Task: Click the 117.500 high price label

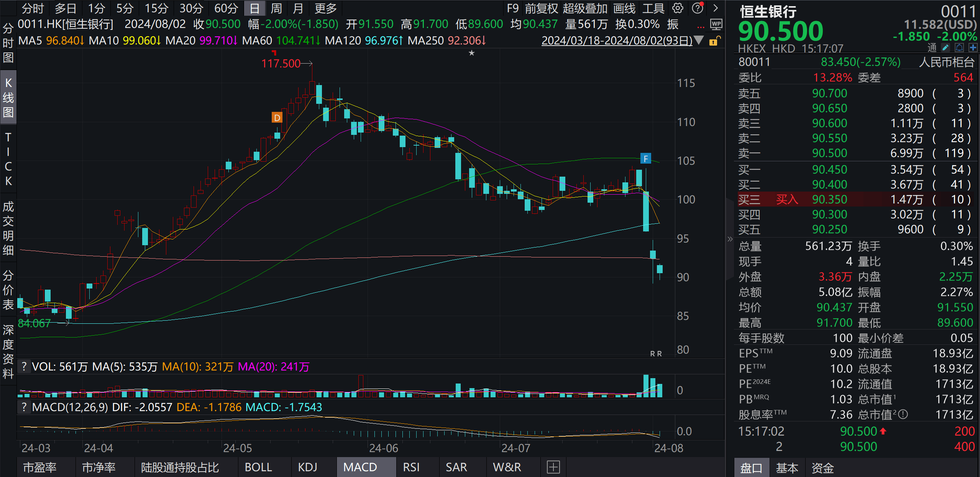Action: click(x=281, y=63)
